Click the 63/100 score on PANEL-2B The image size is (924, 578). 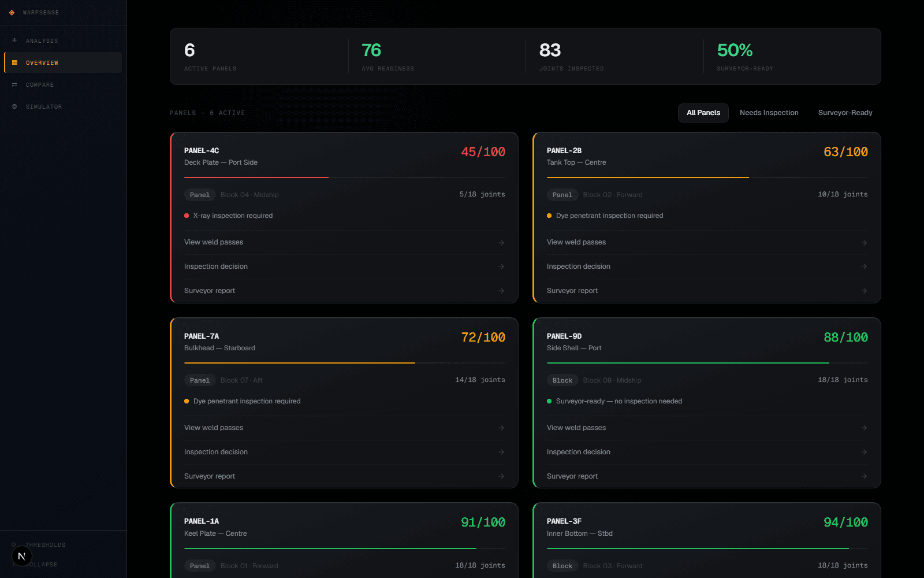[845, 152]
